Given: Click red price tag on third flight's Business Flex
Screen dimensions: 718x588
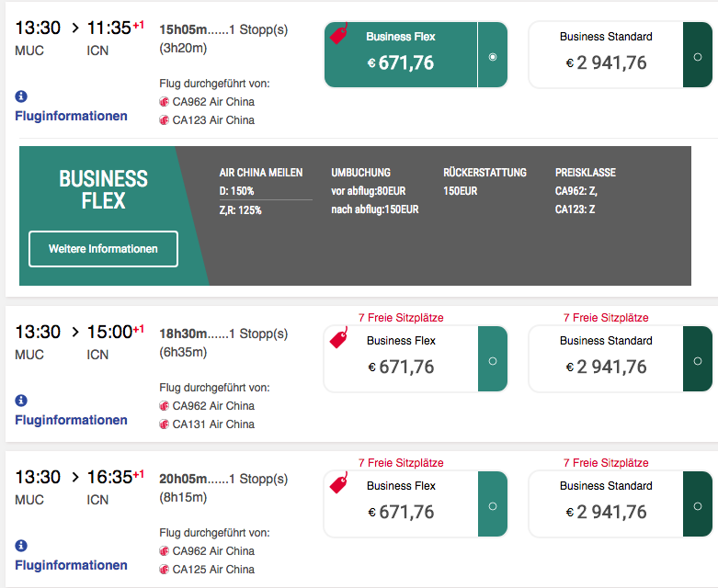Looking at the screenshot, I should (x=339, y=483).
